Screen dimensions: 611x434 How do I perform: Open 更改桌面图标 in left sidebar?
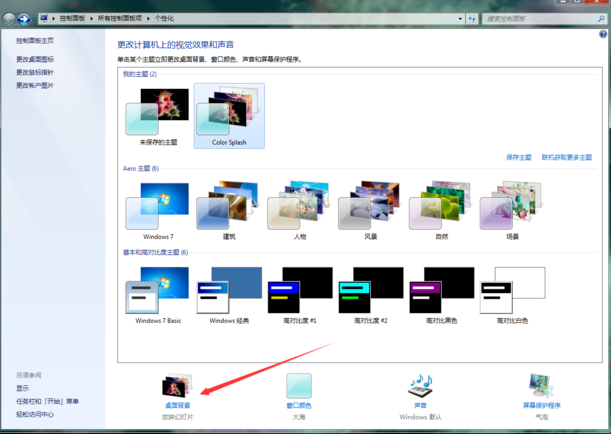[35, 59]
